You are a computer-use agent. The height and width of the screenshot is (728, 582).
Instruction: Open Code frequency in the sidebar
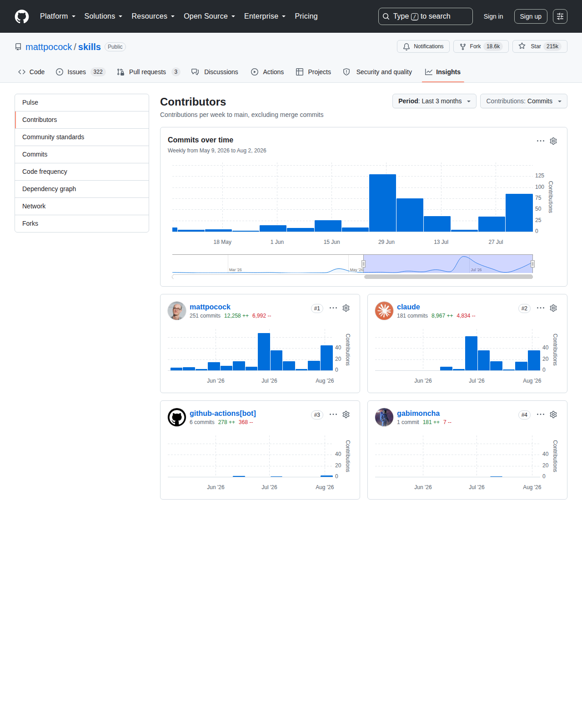[82, 172]
